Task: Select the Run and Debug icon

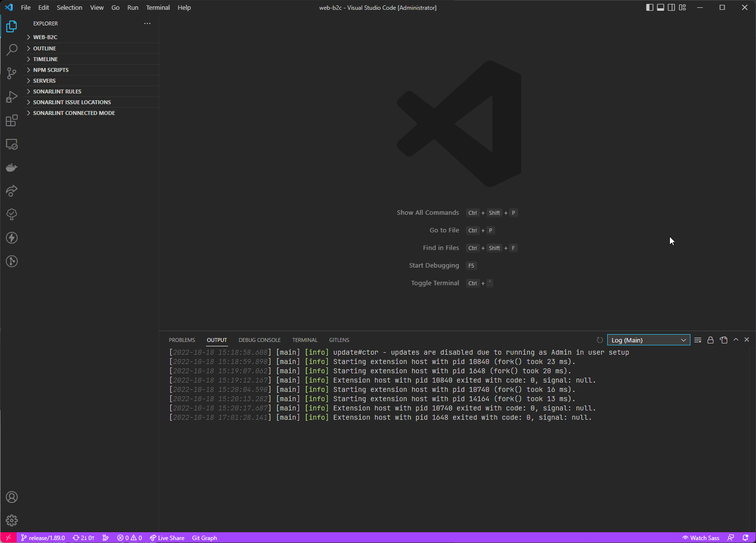Action: coord(11,96)
